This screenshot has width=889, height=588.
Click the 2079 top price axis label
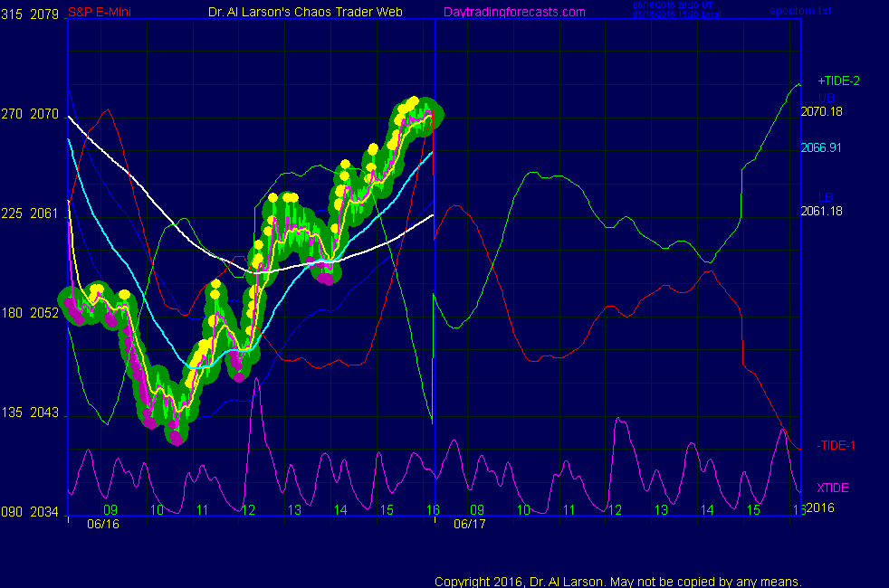click(44, 12)
